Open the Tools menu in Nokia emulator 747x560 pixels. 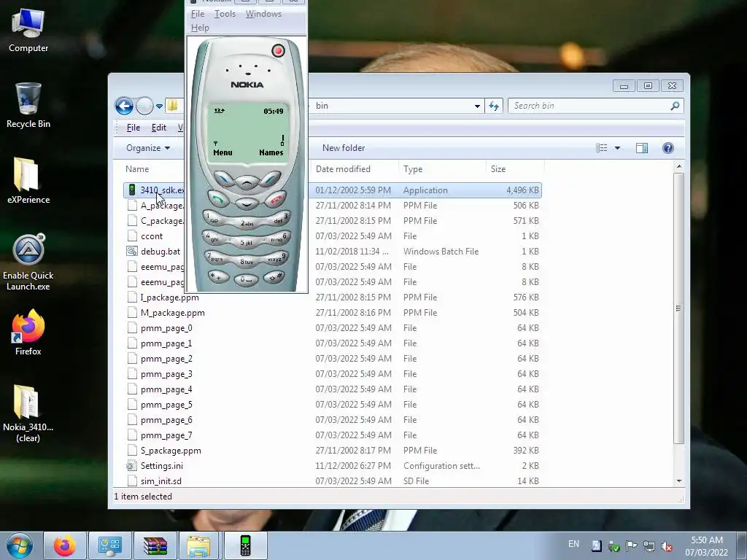[x=225, y=14]
